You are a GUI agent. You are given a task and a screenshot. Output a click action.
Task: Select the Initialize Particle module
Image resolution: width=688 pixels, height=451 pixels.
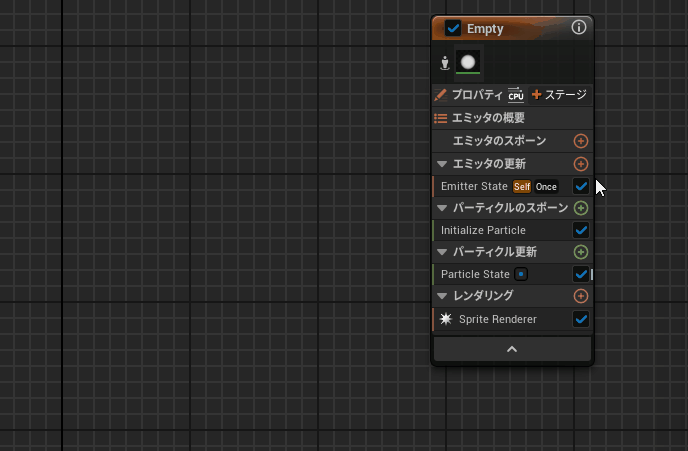pyautogui.click(x=512, y=230)
